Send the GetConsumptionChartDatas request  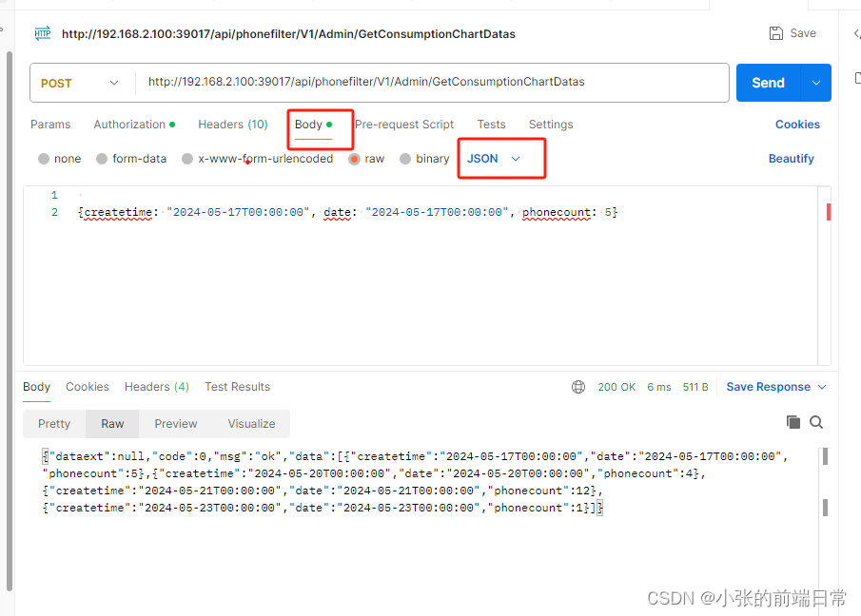tap(767, 83)
